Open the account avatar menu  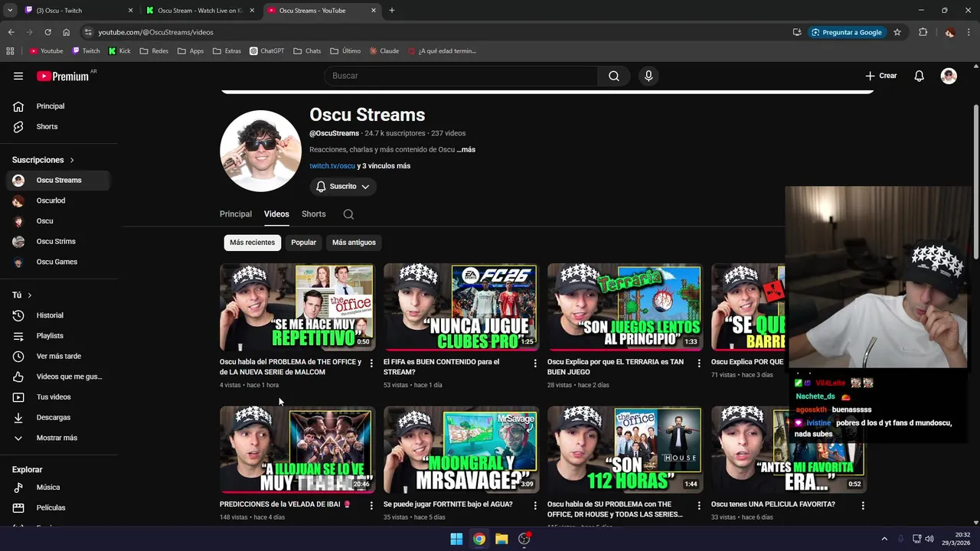pos(949,76)
